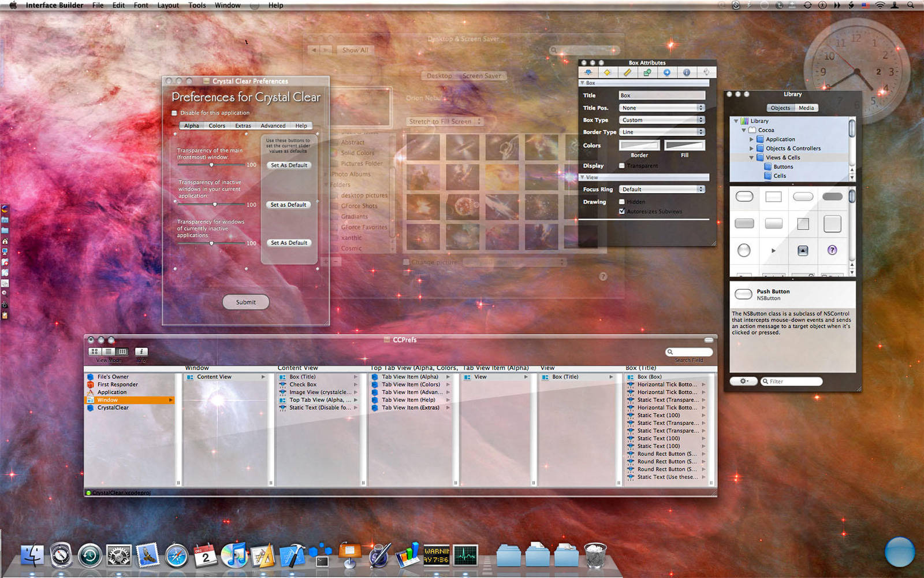Open the blue info Identity inspector tab

coord(686,72)
